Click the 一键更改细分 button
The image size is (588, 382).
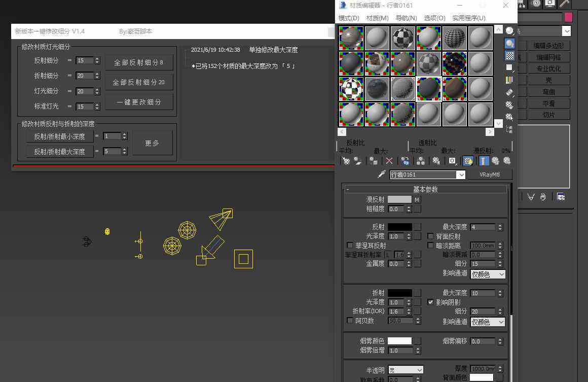(x=139, y=102)
